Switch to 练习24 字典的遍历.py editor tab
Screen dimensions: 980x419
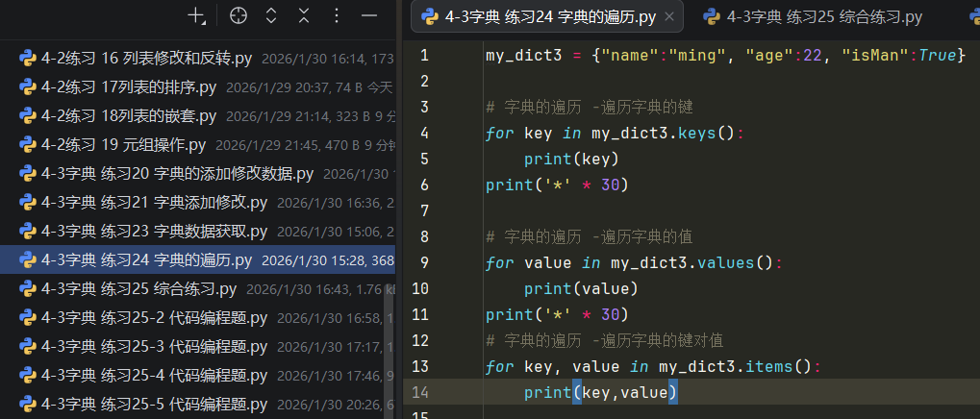click(547, 17)
